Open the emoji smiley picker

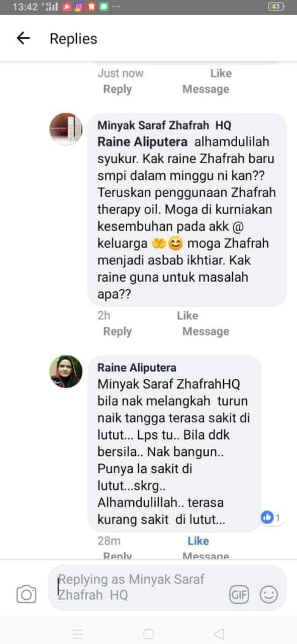269,595
